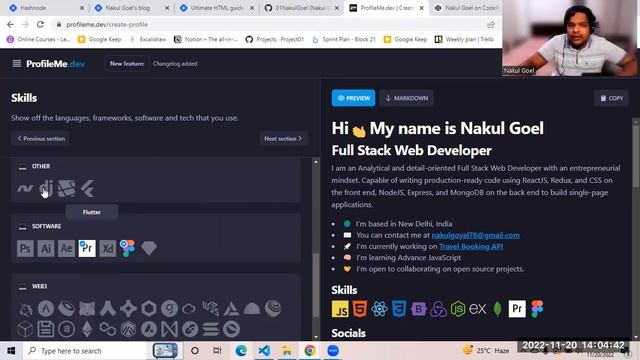Select the Ethereum diamond icon in Web3

tap(87, 329)
